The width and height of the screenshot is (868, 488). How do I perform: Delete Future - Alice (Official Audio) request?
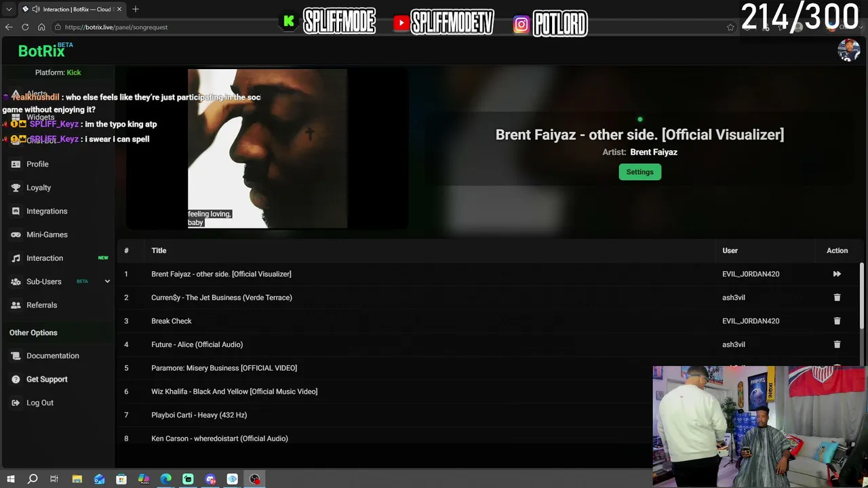coord(837,344)
